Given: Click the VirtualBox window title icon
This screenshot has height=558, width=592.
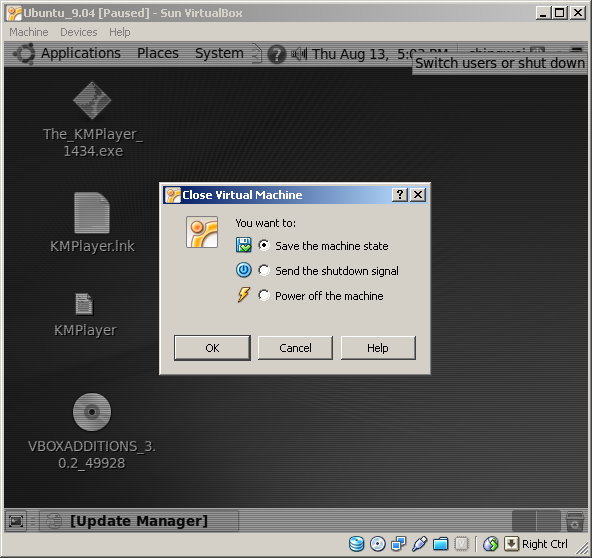Looking at the screenshot, I should (x=14, y=13).
